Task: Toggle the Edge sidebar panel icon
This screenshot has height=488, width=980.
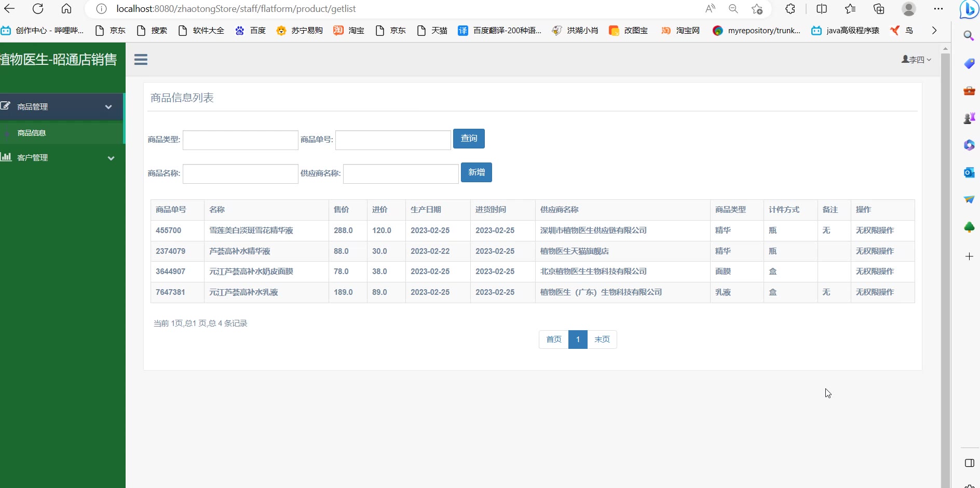Action: coord(969,463)
